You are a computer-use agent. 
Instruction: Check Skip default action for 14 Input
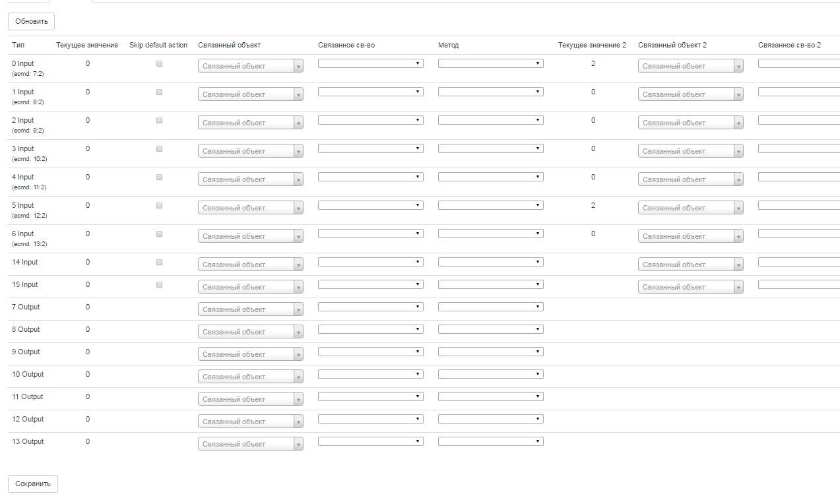coord(159,263)
